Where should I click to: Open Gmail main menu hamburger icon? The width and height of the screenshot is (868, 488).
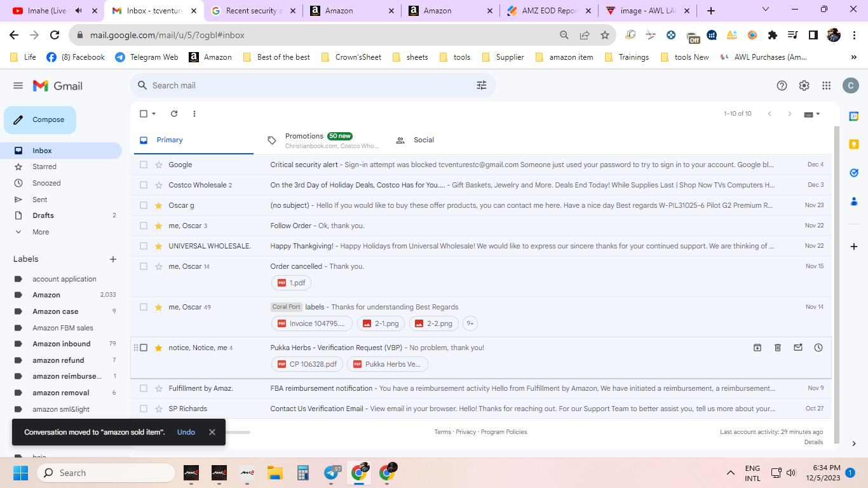pyautogui.click(x=18, y=86)
